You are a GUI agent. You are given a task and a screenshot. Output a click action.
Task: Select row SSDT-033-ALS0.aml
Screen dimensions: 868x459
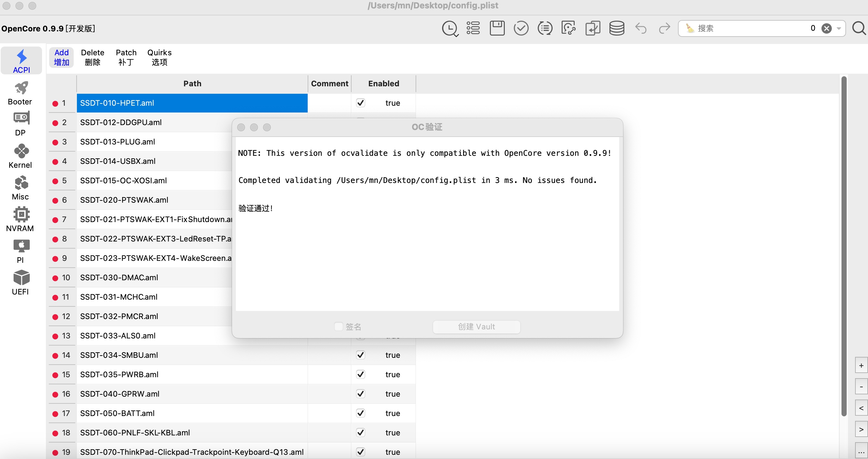pyautogui.click(x=154, y=336)
